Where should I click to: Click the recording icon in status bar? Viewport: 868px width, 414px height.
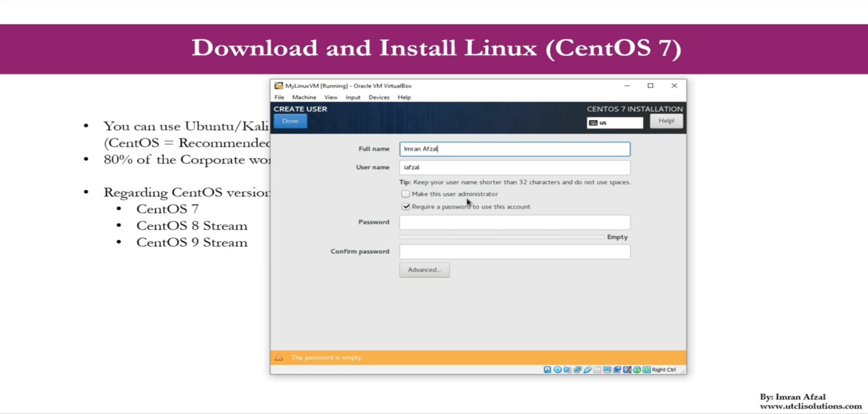click(617, 370)
